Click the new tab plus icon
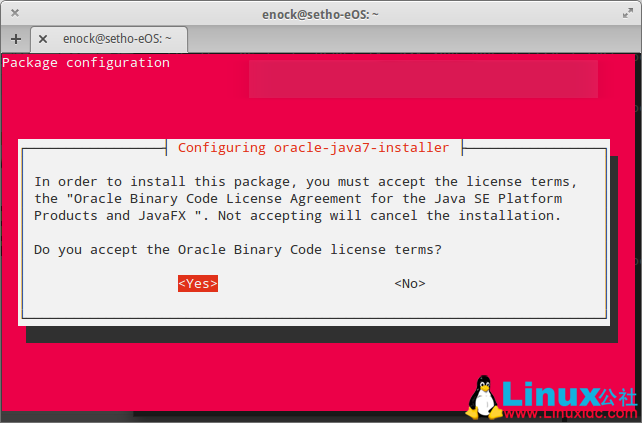Image resolution: width=642 pixels, height=423 pixels. click(16, 38)
